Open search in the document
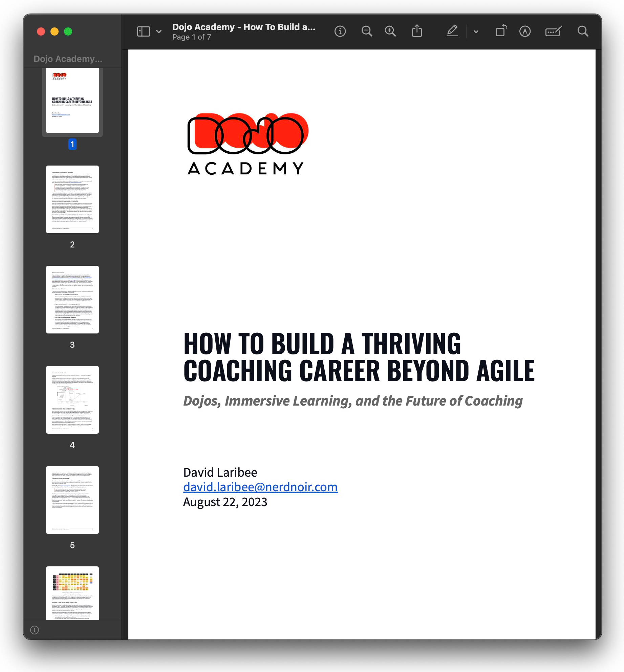The width and height of the screenshot is (624, 672). tap(583, 31)
